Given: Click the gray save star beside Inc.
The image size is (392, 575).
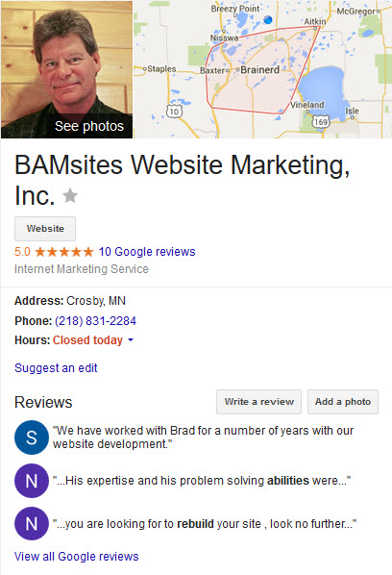Looking at the screenshot, I should pos(70,195).
